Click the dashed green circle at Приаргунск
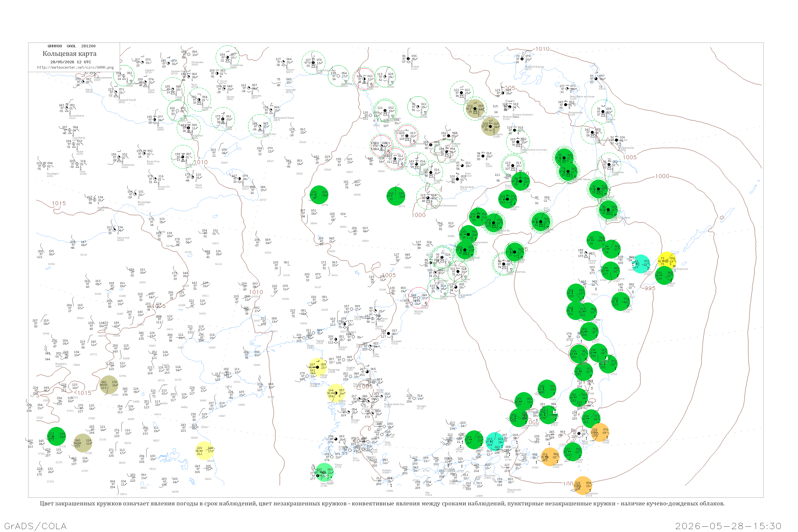 [260, 126]
